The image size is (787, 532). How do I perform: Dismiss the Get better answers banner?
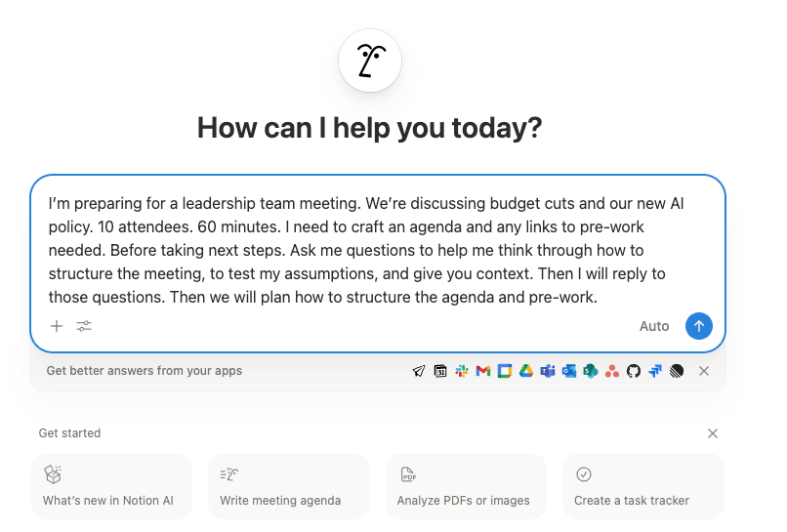tap(704, 371)
